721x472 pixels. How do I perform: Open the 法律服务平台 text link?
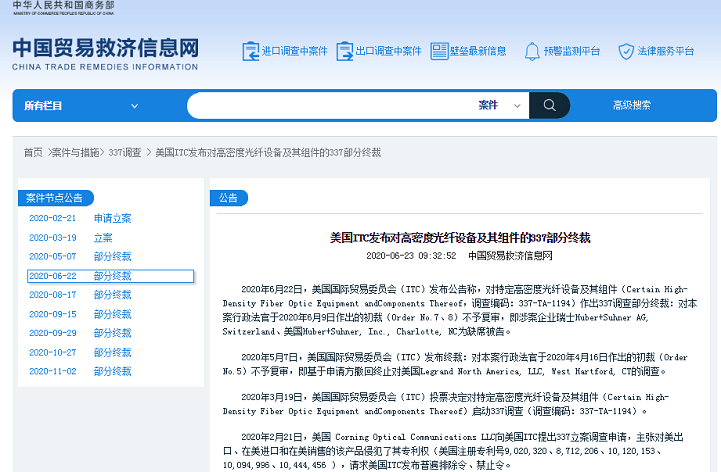click(665, 51)
